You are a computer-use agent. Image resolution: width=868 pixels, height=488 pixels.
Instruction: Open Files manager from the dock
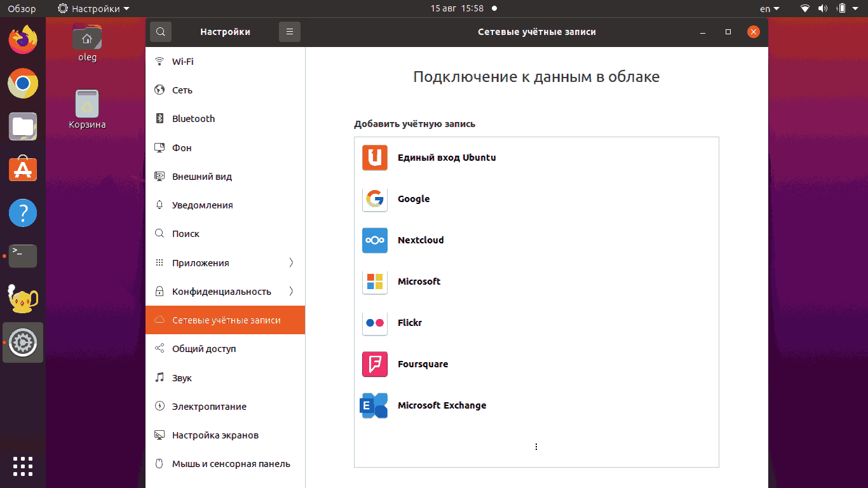(x=23, y=126)
